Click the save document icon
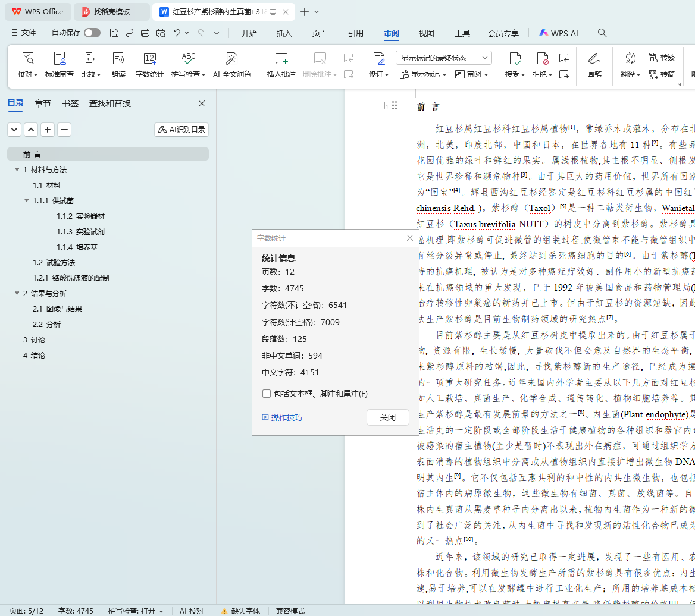This screenshot has width=695, height=616. [x=114, y=33]
